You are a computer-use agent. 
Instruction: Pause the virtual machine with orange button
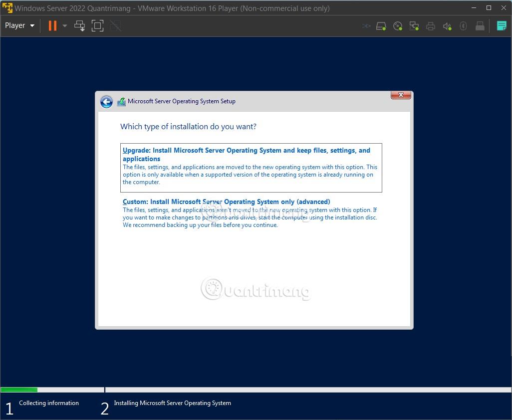[x=52, y=25]
